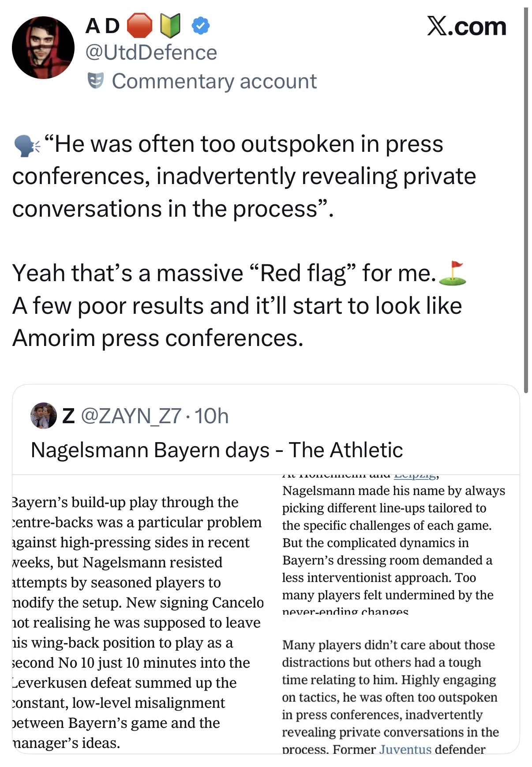Click the golf flag emoji
The height and width of the screenshot is (767, 532).
[453, 274]
